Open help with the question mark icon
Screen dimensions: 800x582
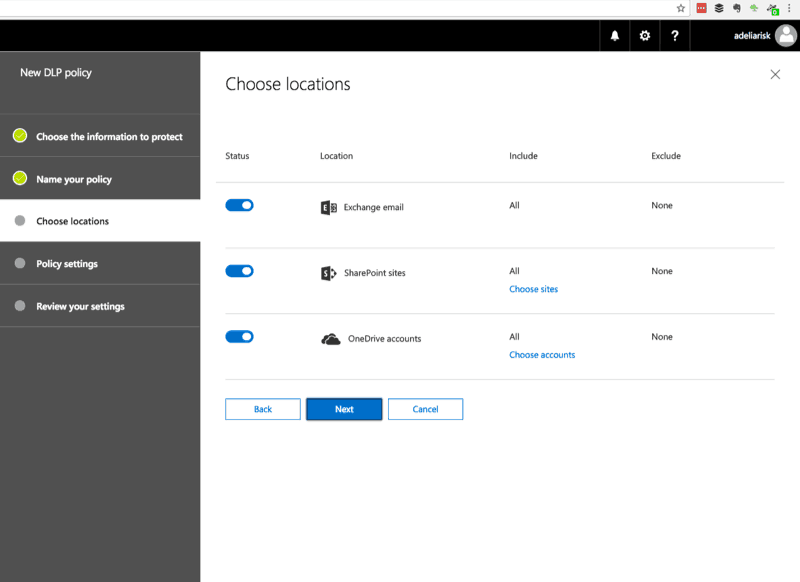[x=675, y=35]
